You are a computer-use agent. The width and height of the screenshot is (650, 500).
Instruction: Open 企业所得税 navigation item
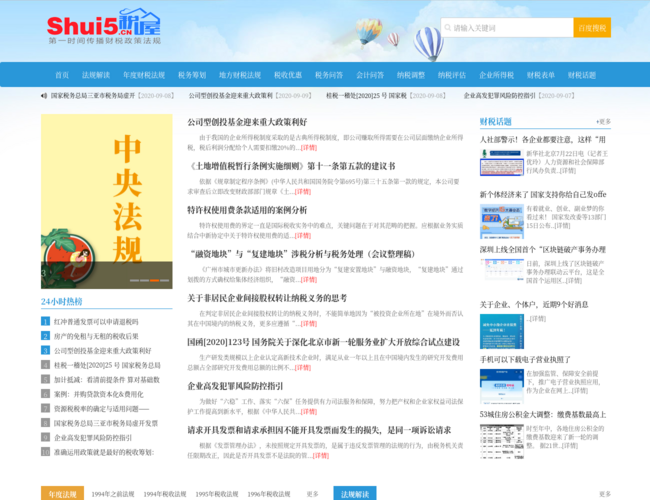pos(496,75)
